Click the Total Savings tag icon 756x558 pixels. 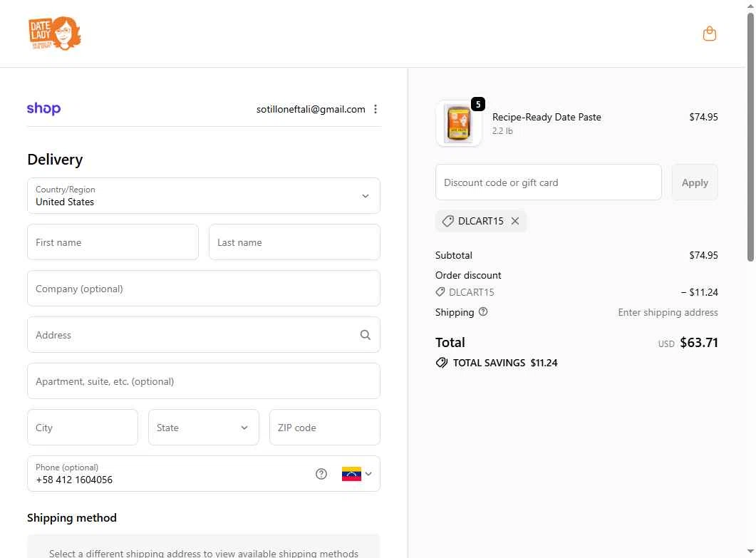[x=442, y=363]
